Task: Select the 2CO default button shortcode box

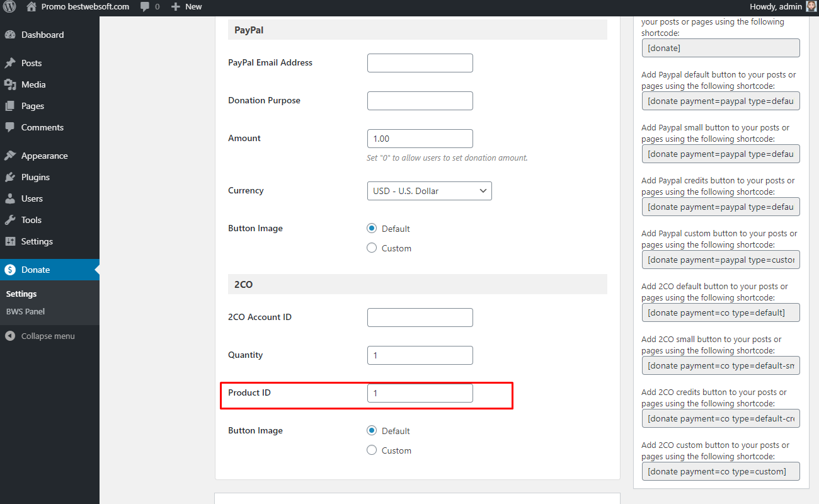Action: point(721,312)
